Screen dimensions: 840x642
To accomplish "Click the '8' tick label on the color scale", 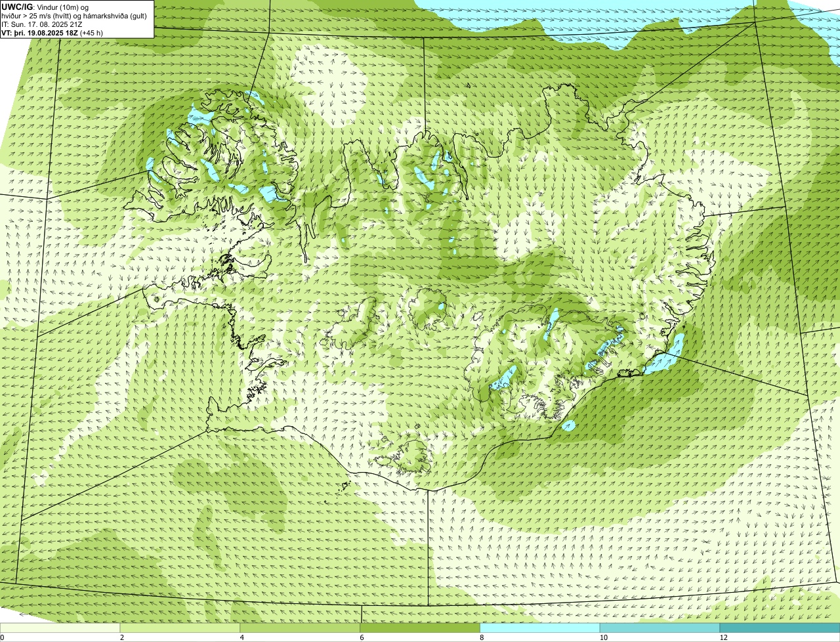I will click(x=482, y=637).
